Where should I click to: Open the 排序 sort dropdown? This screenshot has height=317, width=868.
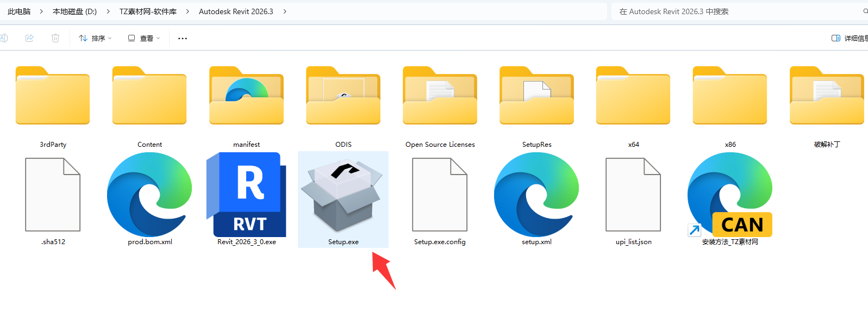(x=95, y=38)
